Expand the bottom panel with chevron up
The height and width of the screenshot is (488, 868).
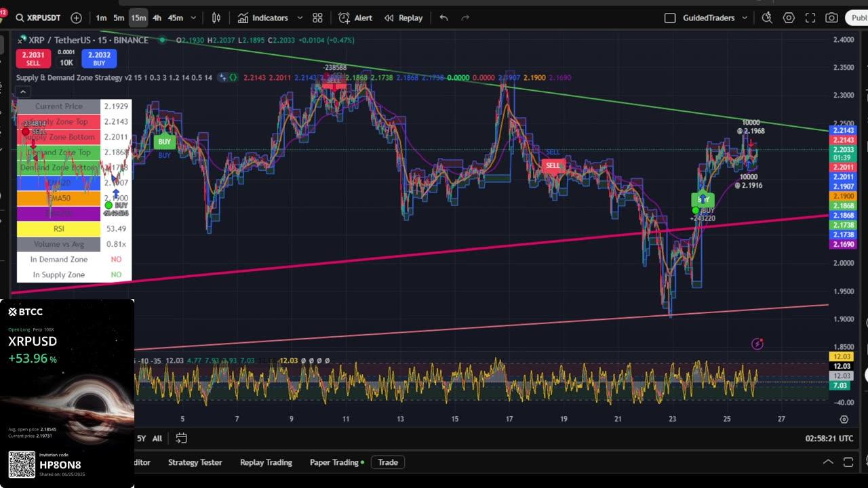(x=828, y=462)
